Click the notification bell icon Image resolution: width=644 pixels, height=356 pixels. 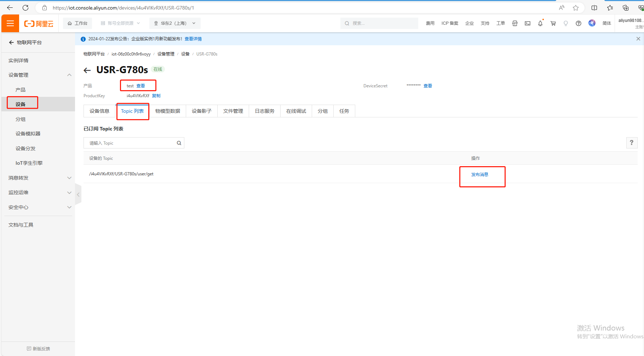(540, 23)
